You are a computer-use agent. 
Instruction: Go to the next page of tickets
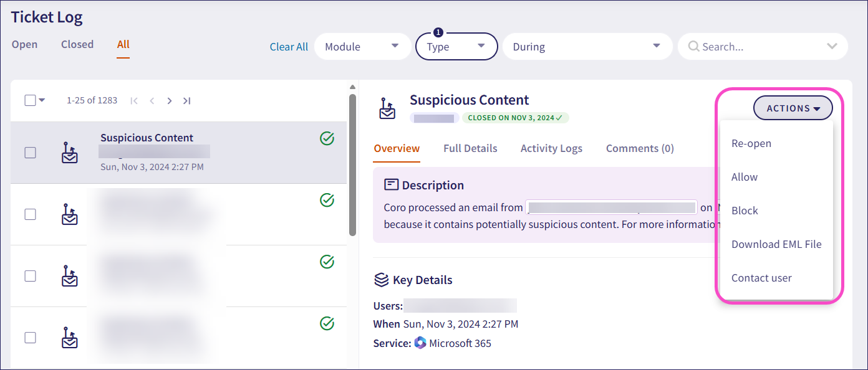point(169,101)
